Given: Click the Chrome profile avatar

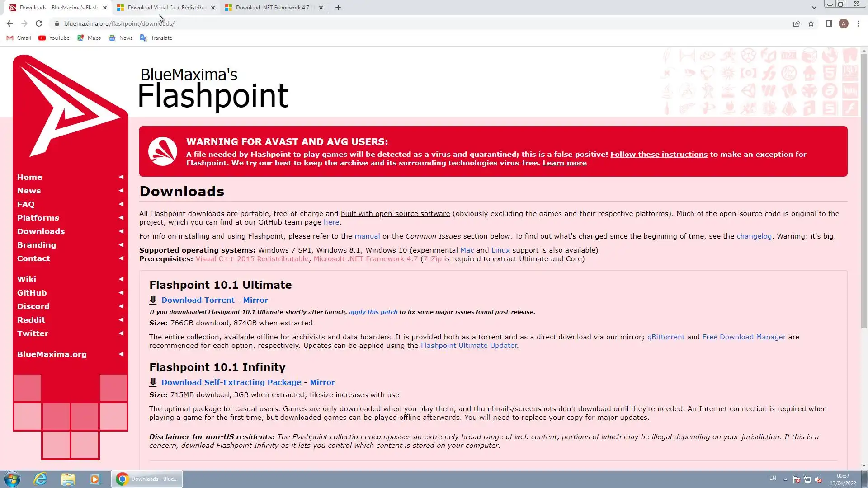Looking at the screenshot, I should 843,23.
